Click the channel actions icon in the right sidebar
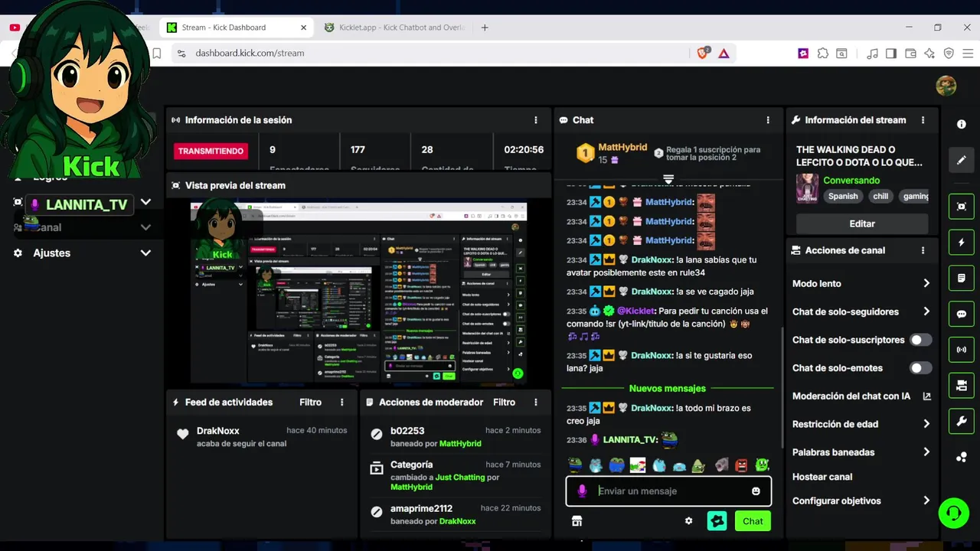 [x=962, y=386]
